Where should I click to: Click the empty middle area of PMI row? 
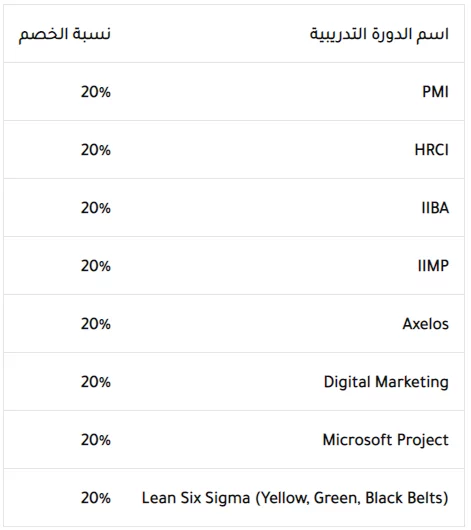(264, 92)
